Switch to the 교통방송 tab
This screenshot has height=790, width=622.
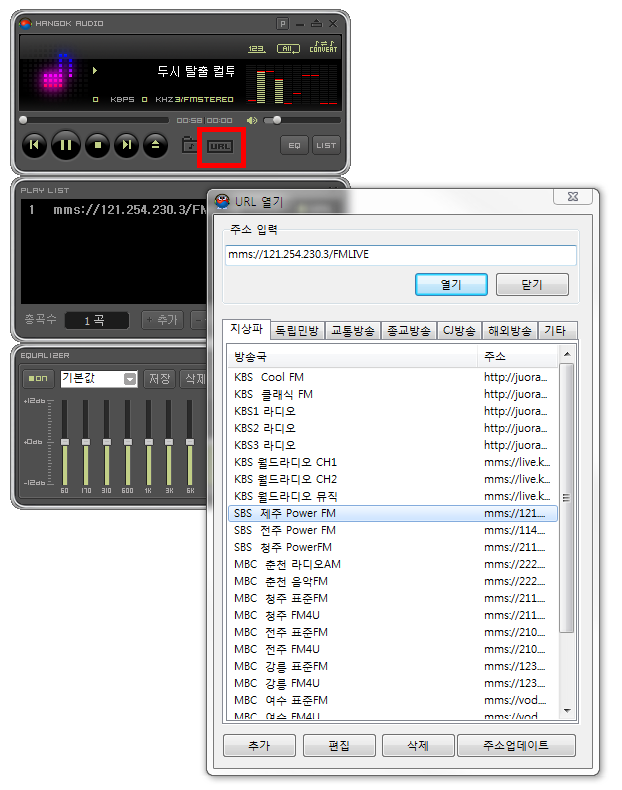point(353,331)
